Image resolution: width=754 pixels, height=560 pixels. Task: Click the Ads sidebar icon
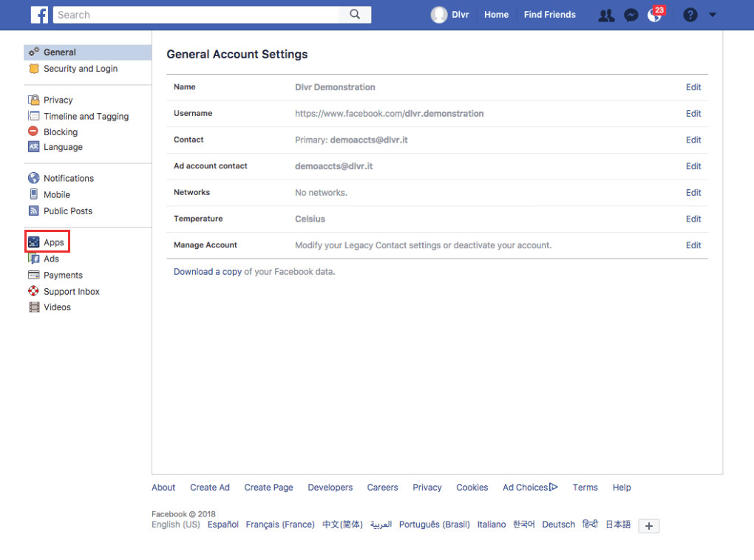coord(34,259)
